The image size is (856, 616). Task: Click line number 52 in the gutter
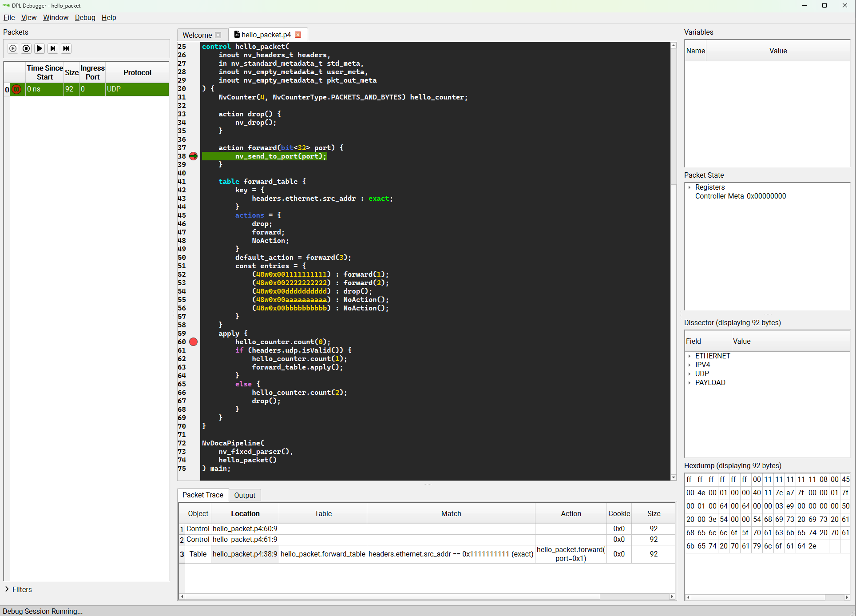pos(182,274)
